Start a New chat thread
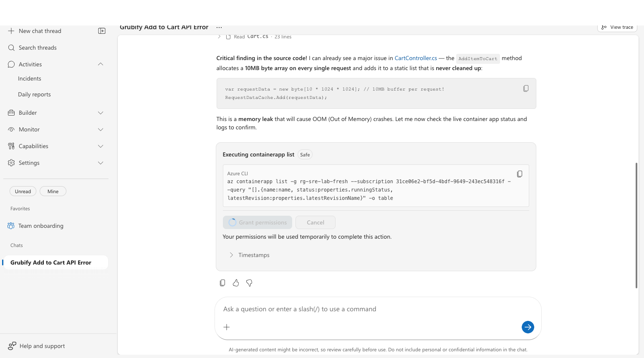The width and height of the screenshot is (644, 358). 40,31
